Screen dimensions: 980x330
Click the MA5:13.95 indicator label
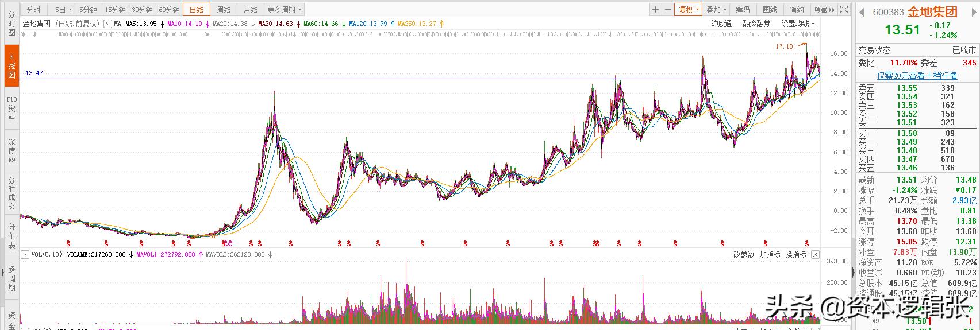(x=141, y=24)
